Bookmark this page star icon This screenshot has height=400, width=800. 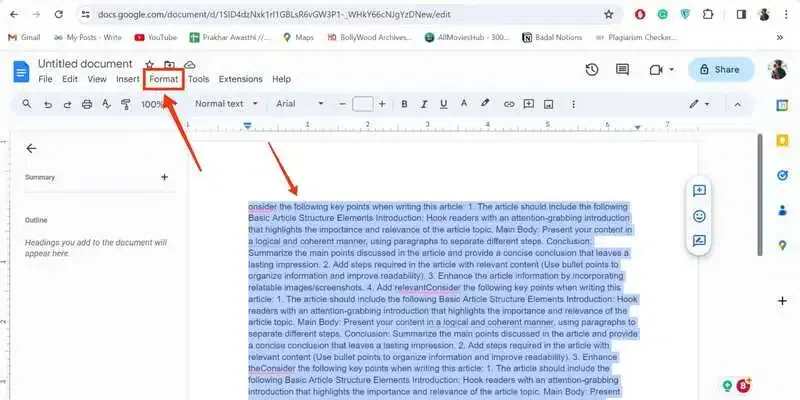[609, 14]
